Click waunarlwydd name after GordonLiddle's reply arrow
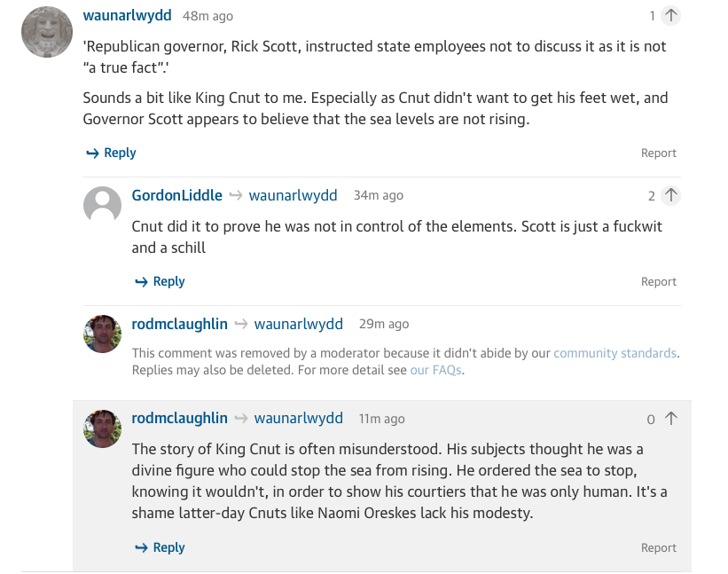 coord(293,195)
